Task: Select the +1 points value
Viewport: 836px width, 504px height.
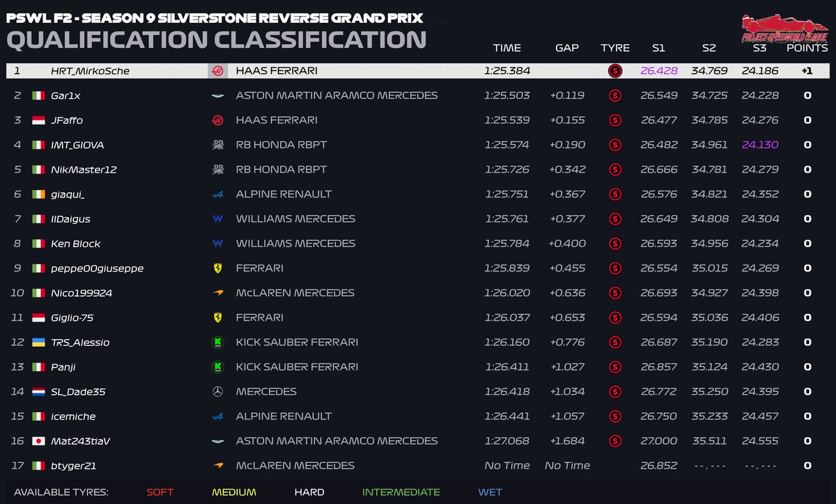Action: pyautogui.click(x=807, y=71)
